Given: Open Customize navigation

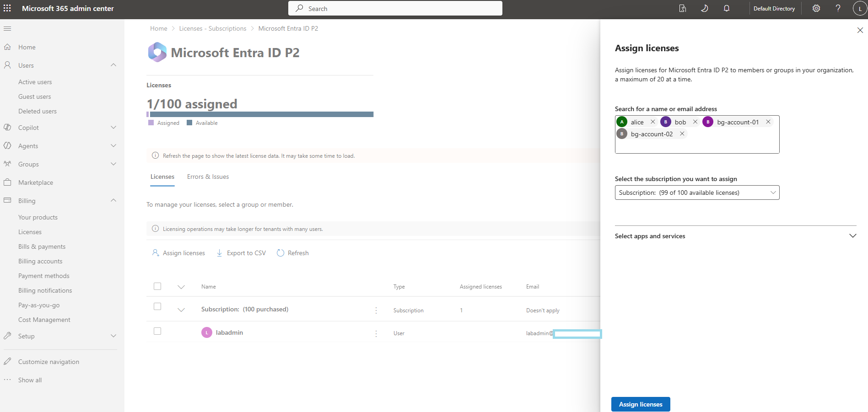Looking at the screenshot, I should (x=49, y=362).
